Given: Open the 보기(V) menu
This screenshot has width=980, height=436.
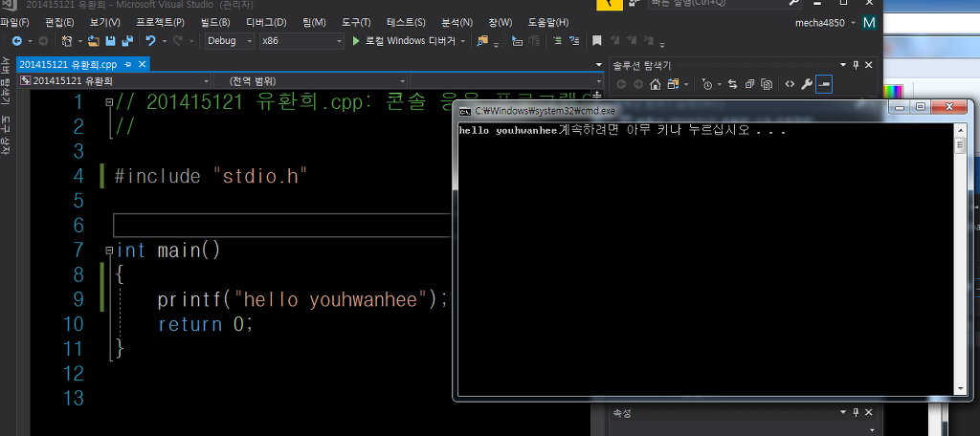Looking at the screenshot, I should click(x=104, y=23).
